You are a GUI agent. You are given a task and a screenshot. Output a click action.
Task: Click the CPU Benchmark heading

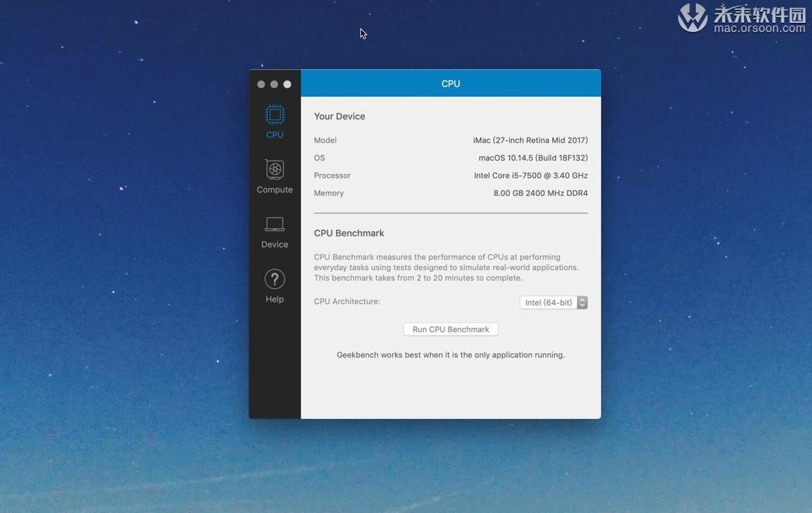click(349, 233)
